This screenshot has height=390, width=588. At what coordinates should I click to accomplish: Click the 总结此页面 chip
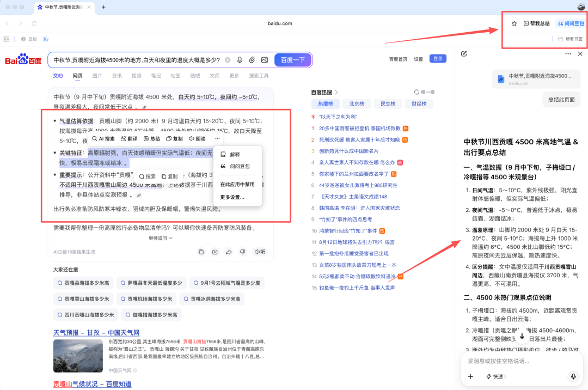coord(561,100)
